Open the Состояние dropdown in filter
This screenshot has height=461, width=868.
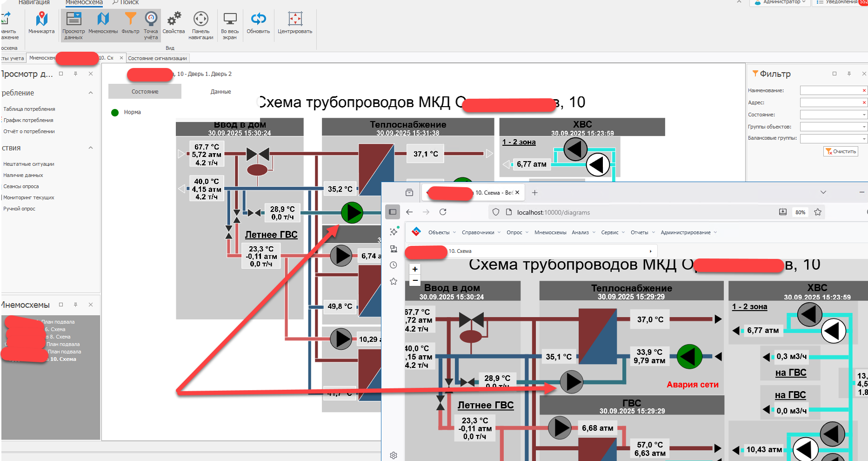[833, 115]
